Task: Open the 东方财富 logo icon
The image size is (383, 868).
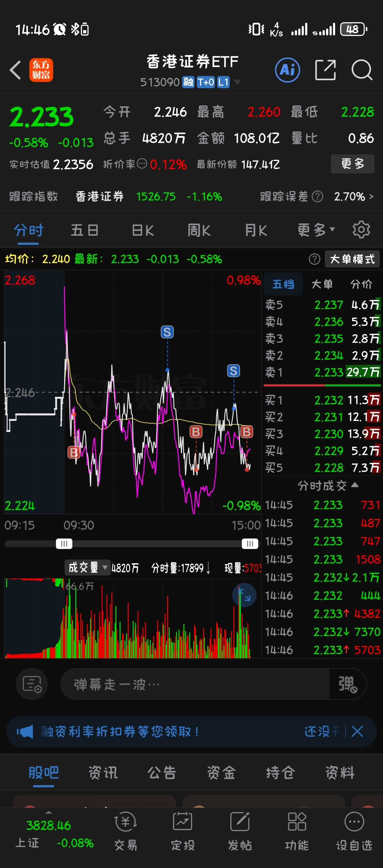Action: tap(41, 70)
